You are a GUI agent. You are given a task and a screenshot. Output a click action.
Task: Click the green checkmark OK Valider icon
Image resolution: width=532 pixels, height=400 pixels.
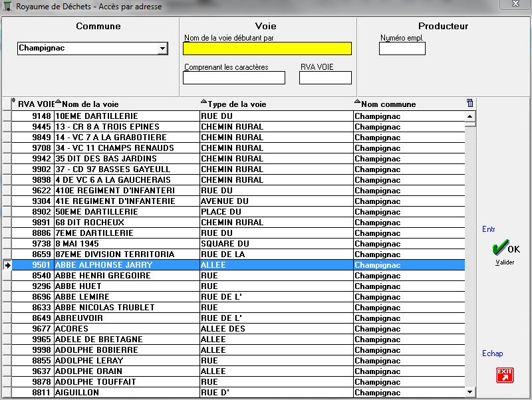[499, 249]
